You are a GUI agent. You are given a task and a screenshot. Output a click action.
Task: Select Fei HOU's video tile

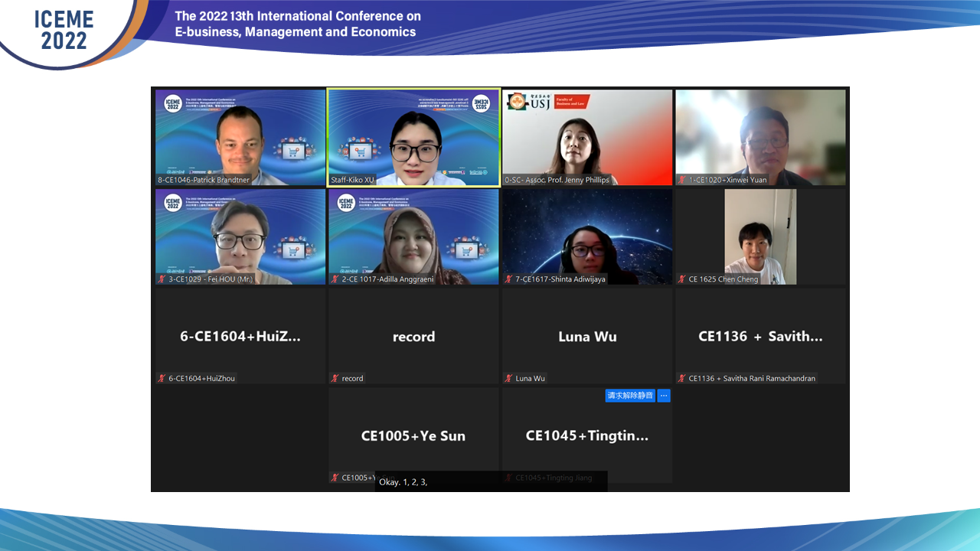tap(240, 236)
